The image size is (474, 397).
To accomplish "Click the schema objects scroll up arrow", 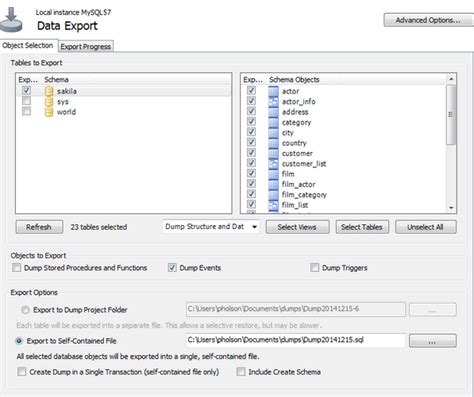I will coord(451,79).
